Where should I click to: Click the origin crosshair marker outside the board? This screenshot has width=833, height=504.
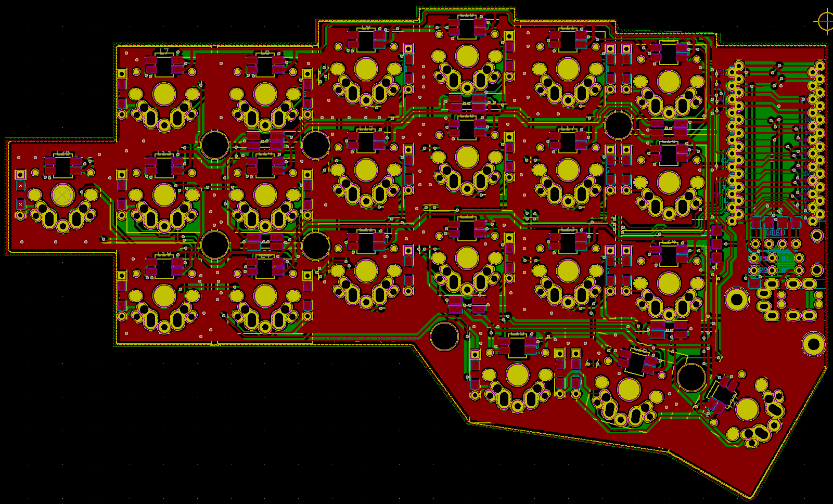click(826, 21)
